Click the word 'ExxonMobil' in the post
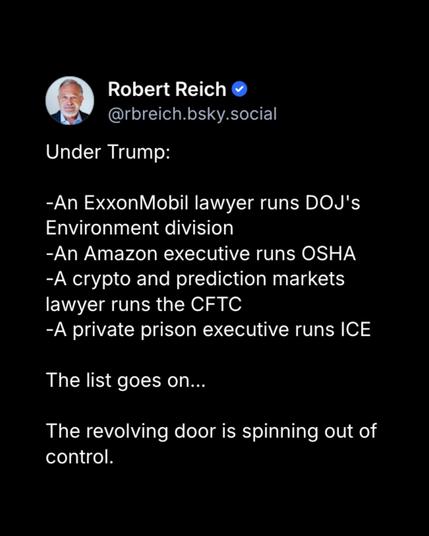This screenshot has width=429, height=536. [x=136, y=203]
